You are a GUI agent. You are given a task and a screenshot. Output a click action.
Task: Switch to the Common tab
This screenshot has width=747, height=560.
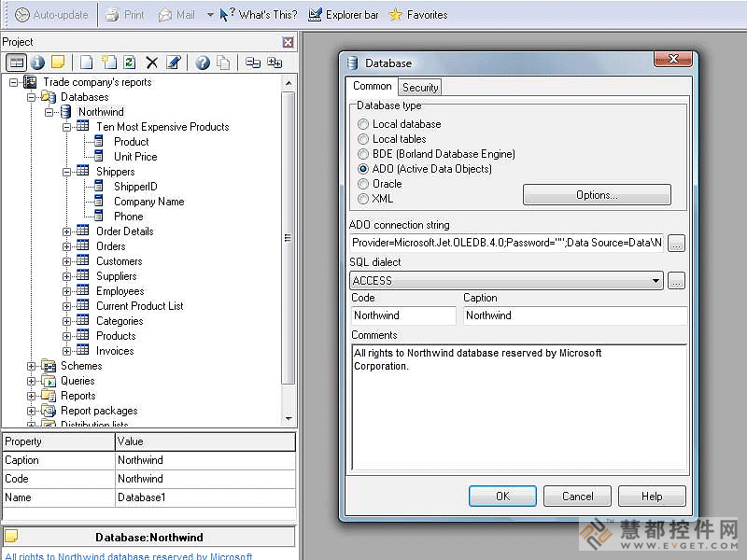coord(372,86)
